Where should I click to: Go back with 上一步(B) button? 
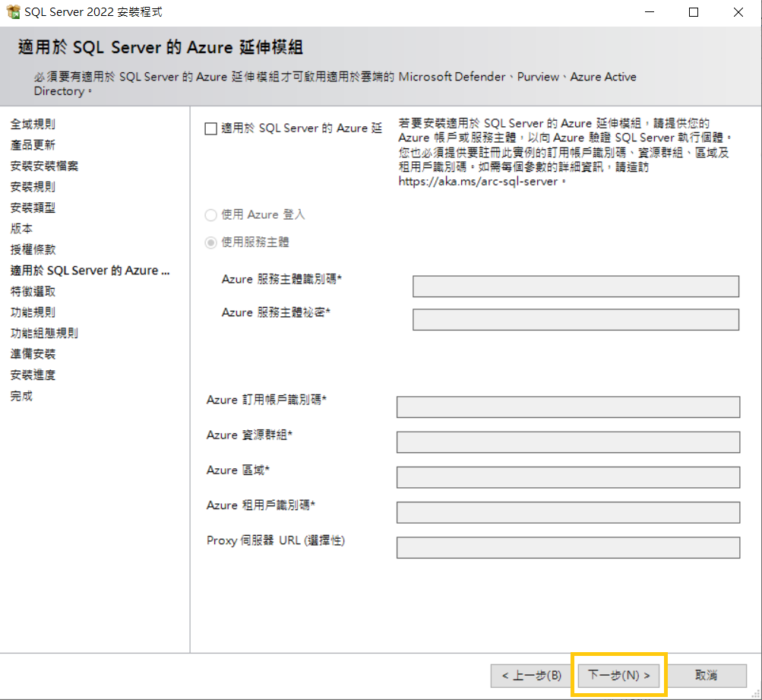pyautogui.click(x=531, y=675)
